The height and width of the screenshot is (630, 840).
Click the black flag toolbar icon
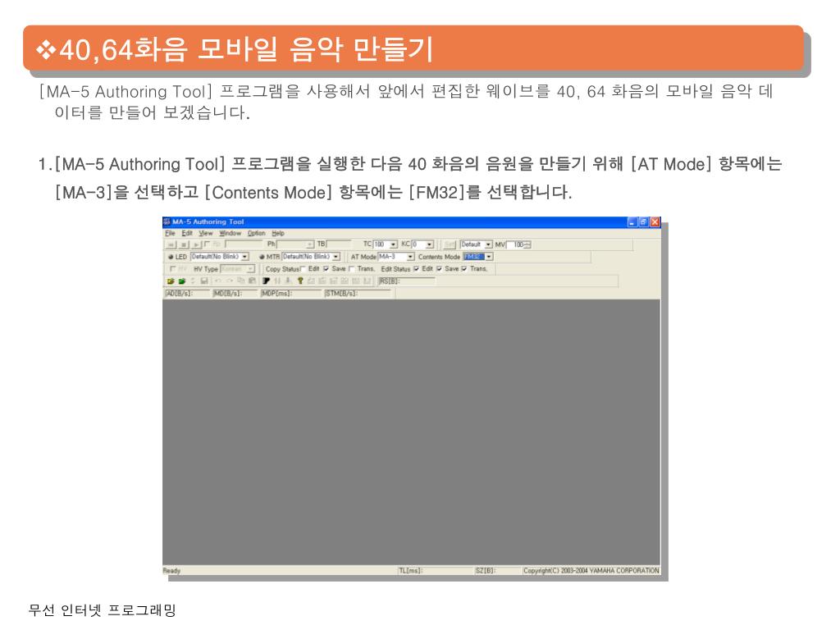(x=266, y=281)
